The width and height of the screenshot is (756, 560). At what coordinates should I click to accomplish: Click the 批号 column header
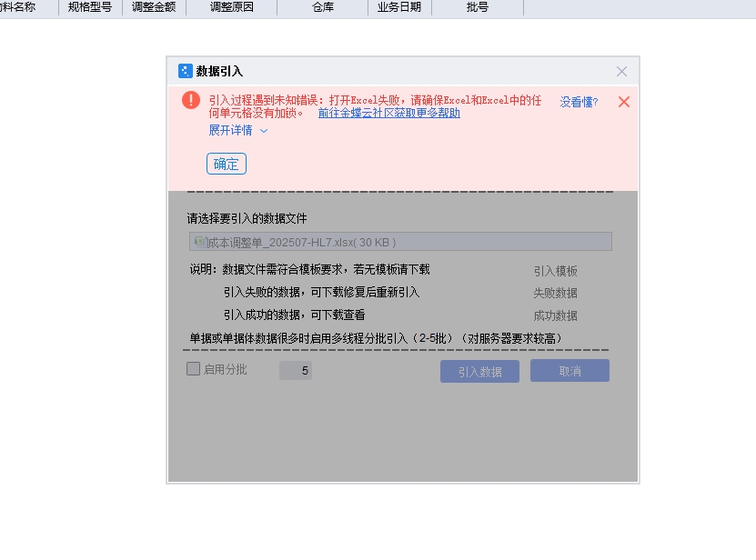click(x=478, y=7)
